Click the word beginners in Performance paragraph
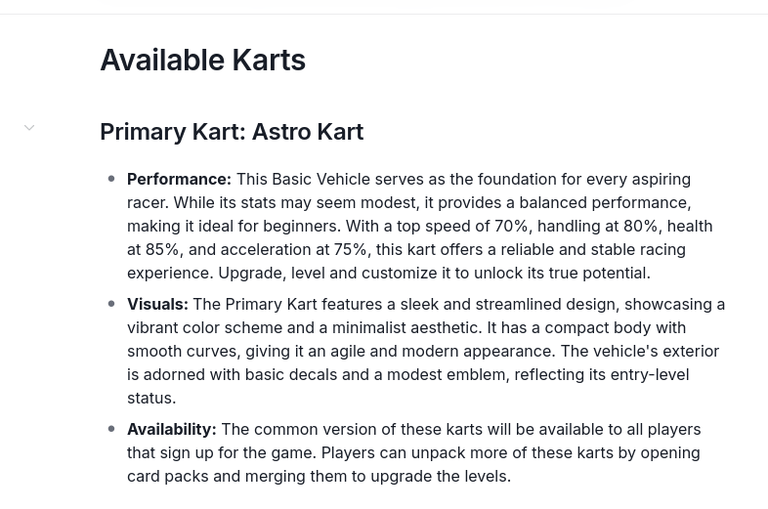Screen dimensions: 768x509 300,226
